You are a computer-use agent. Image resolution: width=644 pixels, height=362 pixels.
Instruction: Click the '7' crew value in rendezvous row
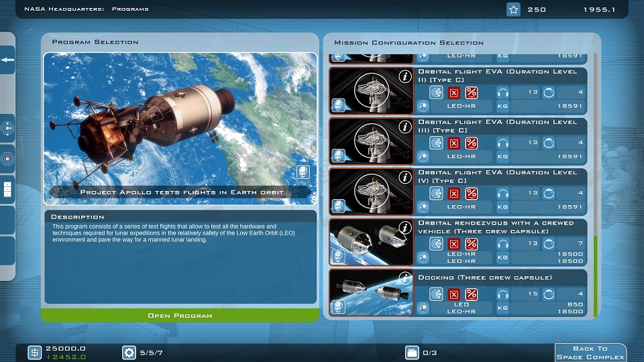coord(581,243)
